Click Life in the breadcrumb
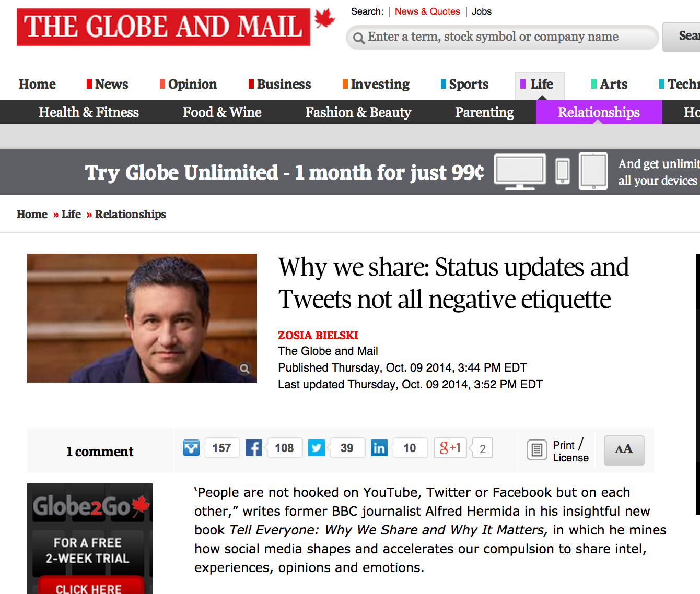 [x=71, y=215]
